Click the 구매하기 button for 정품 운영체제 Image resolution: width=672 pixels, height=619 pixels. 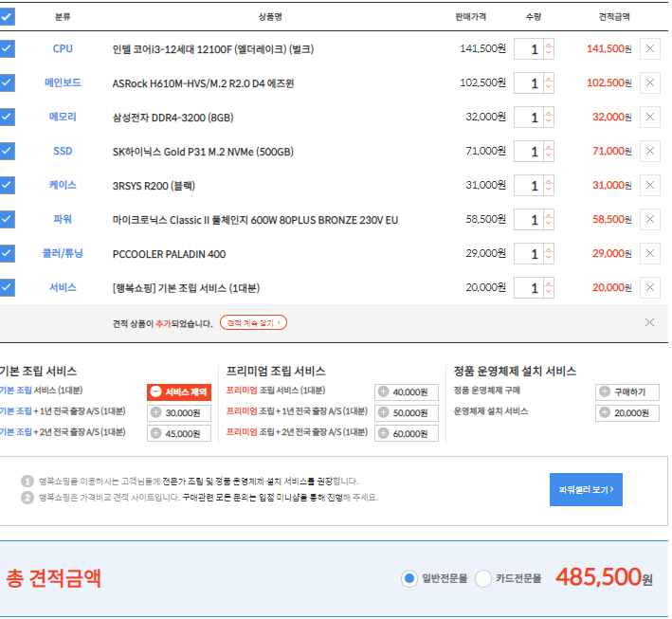[x=627, y=391]
